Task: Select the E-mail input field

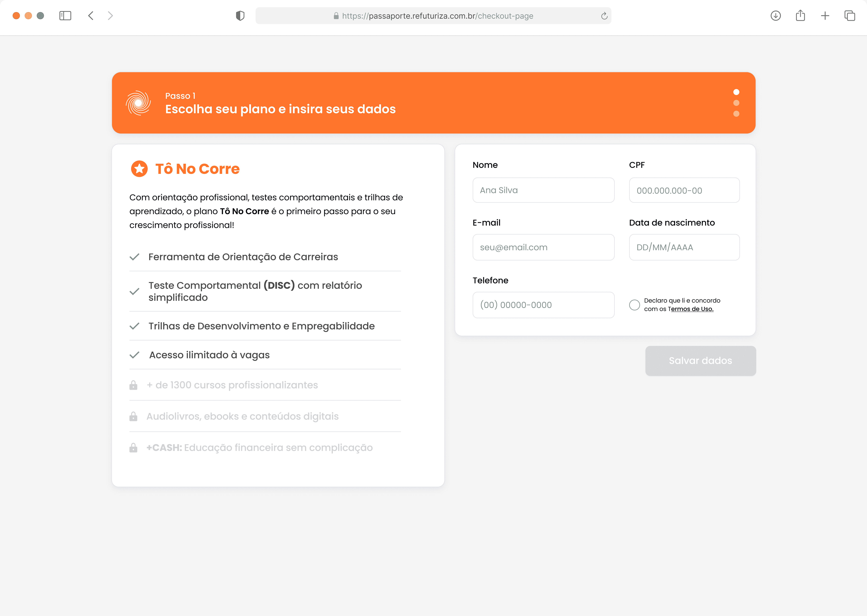Action: tap(543, 247)
